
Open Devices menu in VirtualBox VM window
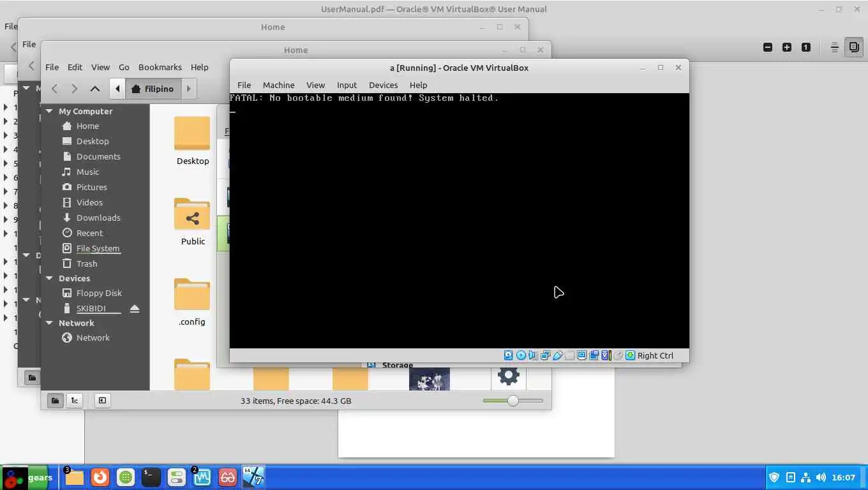pos(383,85)
